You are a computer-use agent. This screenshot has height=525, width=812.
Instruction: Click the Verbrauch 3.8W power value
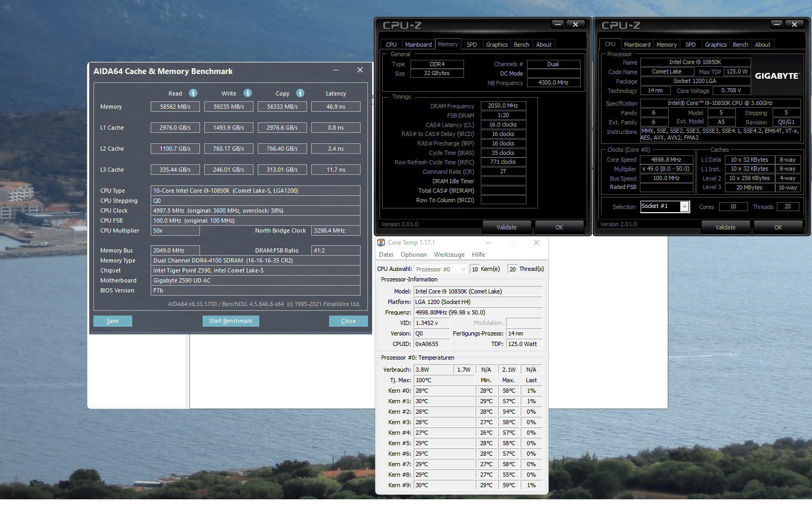[x=433, y=370]
